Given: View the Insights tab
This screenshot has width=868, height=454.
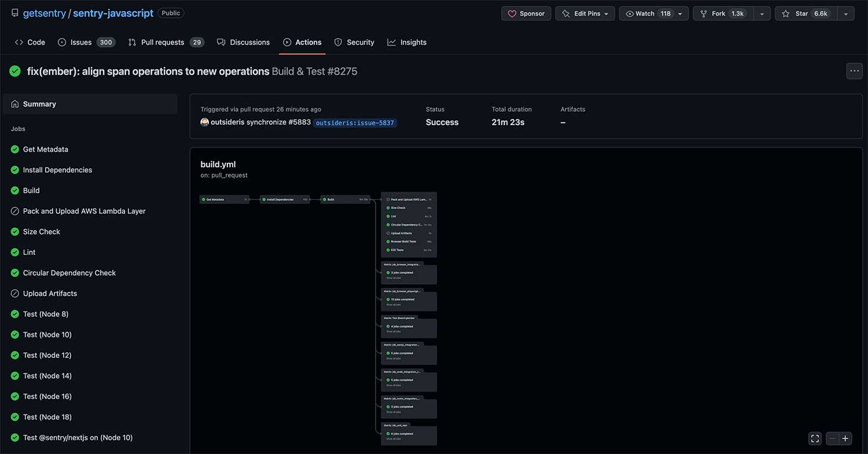Looking at the screenshot, I should (407, 42).
